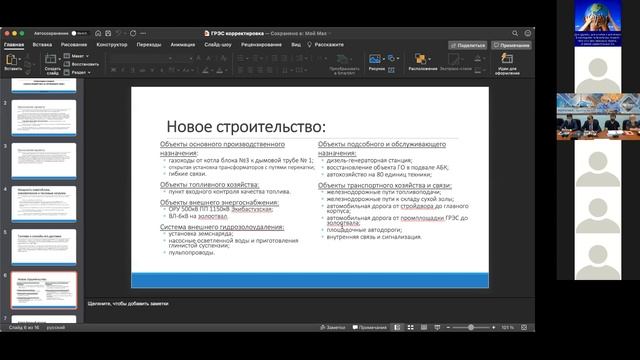Click the Рисунок picture icon

pyautogui.click(x=374, y=59)
